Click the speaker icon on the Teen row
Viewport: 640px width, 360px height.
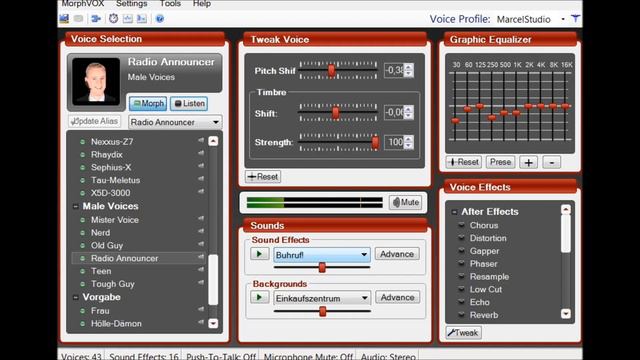pos(201,270)
